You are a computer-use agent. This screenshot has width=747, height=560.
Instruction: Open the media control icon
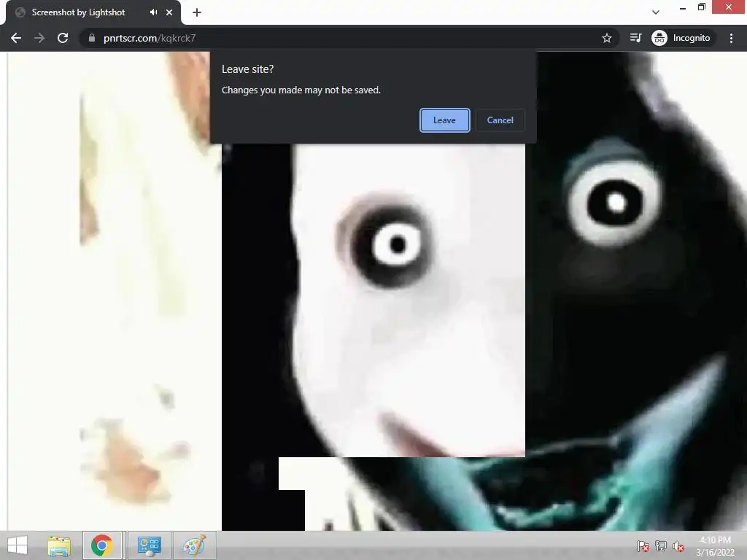coord(635,38)
